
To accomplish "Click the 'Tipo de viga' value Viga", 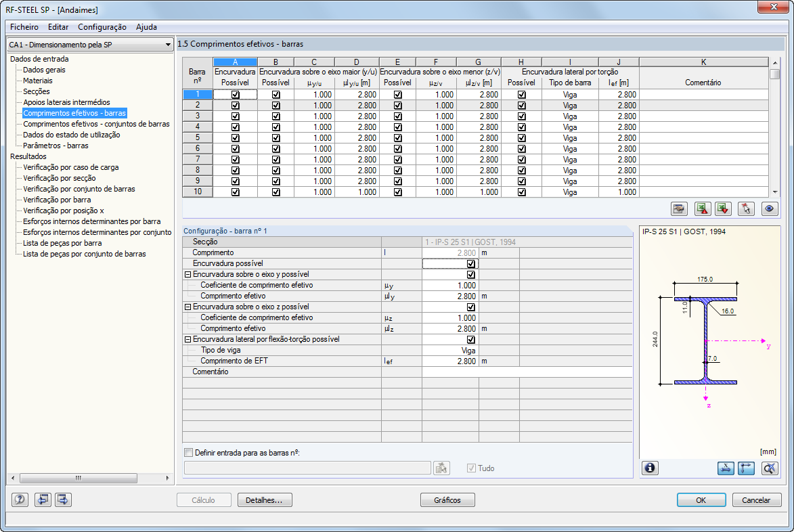I will point(450,351).
